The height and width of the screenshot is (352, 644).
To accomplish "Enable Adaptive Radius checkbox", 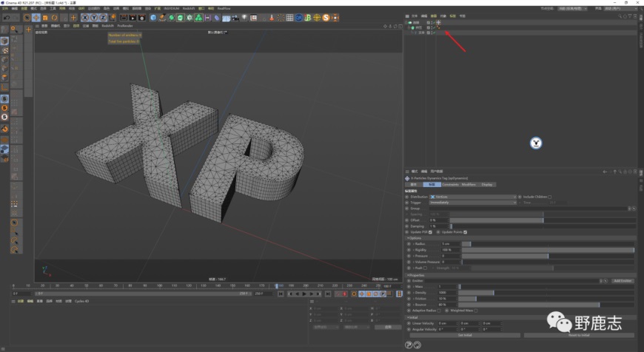I will pos(439,311).
